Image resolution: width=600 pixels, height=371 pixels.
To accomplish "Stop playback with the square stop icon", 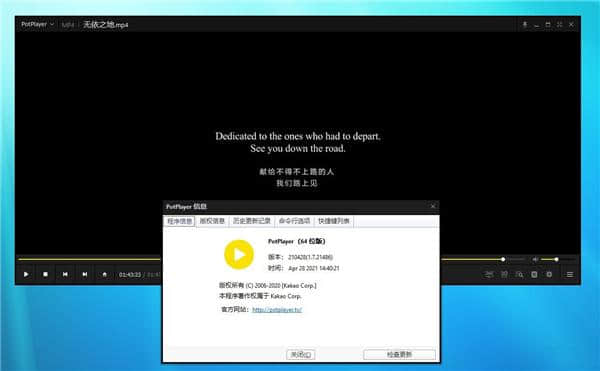I will pos(46,274).
